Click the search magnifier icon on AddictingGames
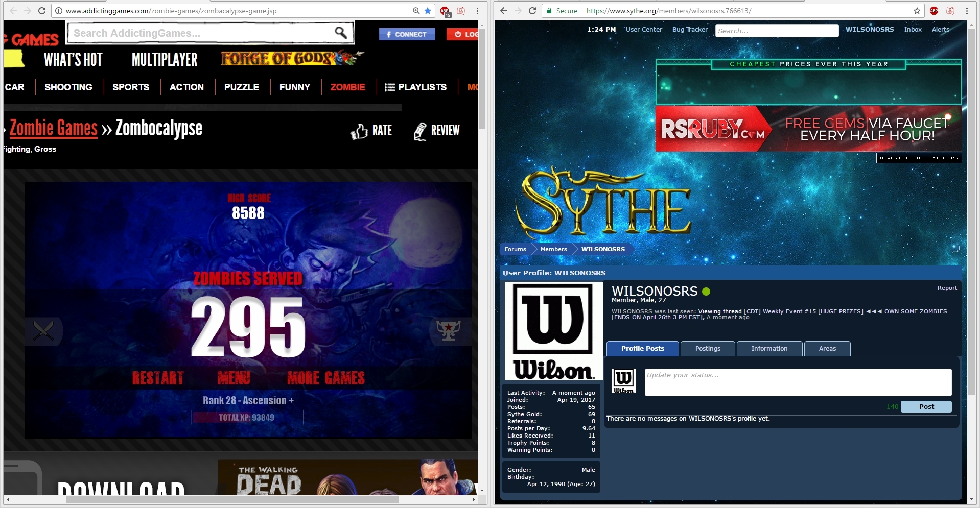The height and width of the screenshot is (508, 980). coord(341,33)
